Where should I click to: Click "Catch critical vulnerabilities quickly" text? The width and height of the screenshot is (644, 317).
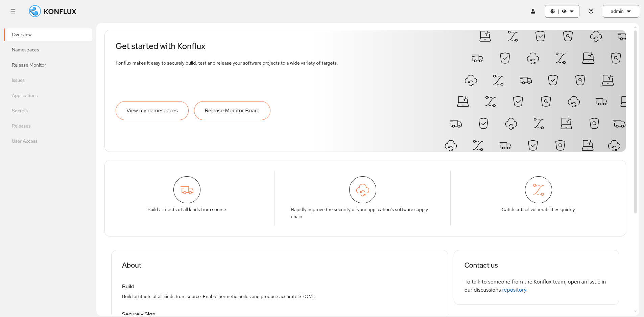538,210
